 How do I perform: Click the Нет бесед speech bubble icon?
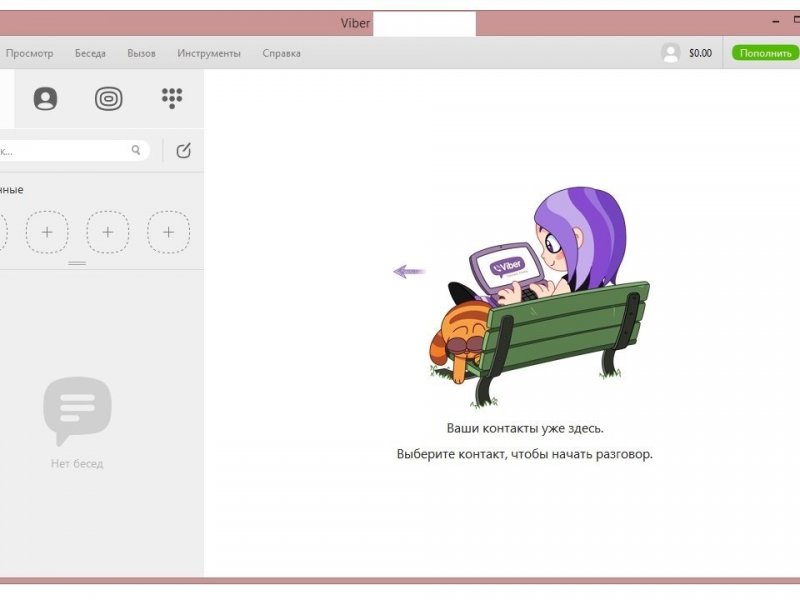[x=77, y=411]
